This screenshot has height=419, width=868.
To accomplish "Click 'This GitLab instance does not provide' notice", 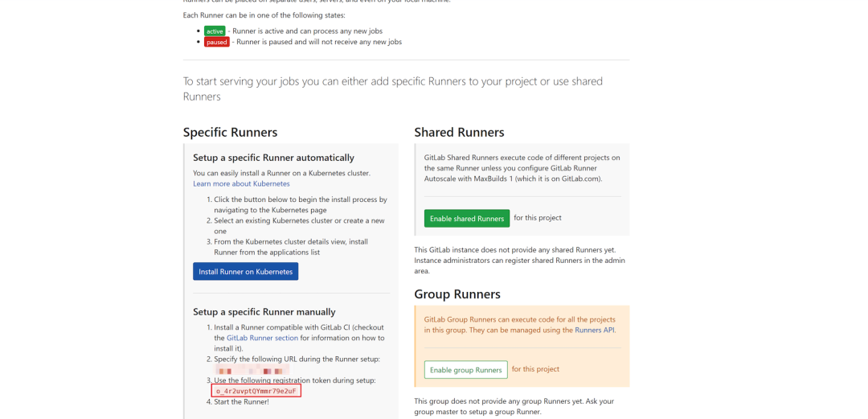I will click(520, 261).
